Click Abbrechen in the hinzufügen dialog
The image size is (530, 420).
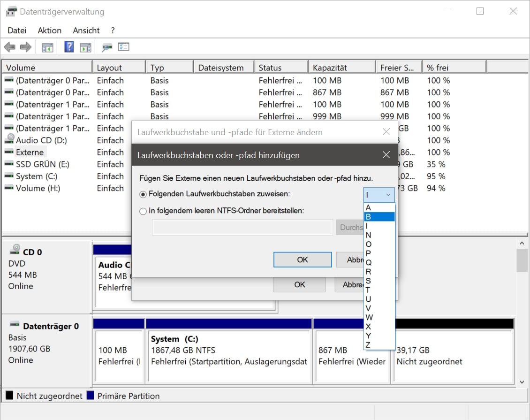(x=350, y=260)
